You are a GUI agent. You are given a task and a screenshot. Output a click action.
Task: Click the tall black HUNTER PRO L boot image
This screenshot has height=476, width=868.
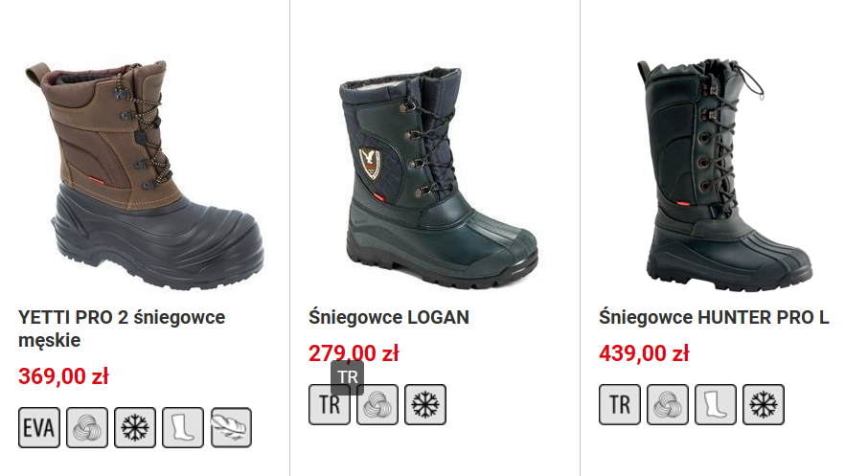725,174
